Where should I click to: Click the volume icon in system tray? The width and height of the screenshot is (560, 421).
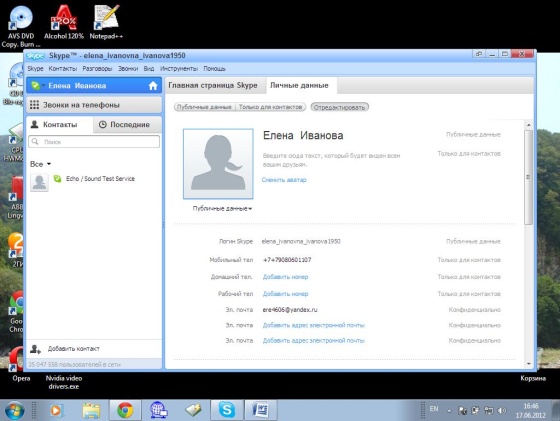[502, 411]
